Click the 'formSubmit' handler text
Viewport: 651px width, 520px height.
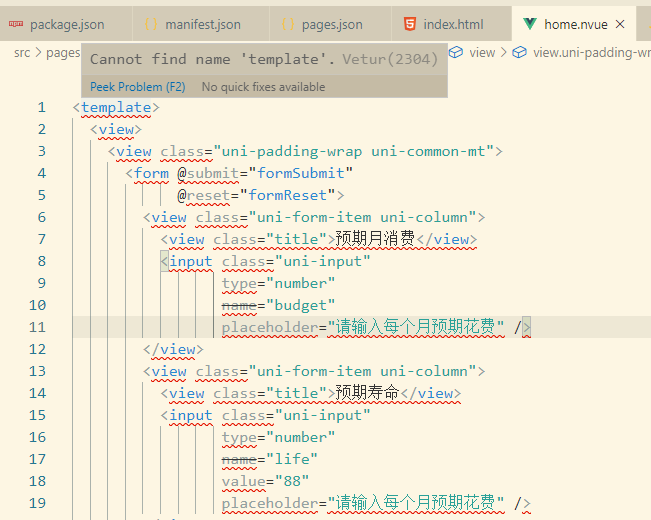click(301, 173)
